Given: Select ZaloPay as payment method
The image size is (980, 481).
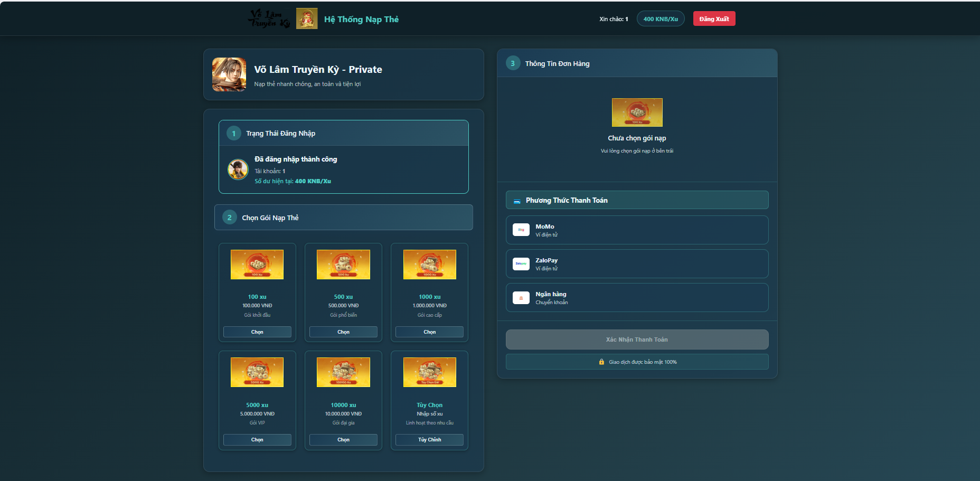Looking at the screenshot, I should [637, 264].
